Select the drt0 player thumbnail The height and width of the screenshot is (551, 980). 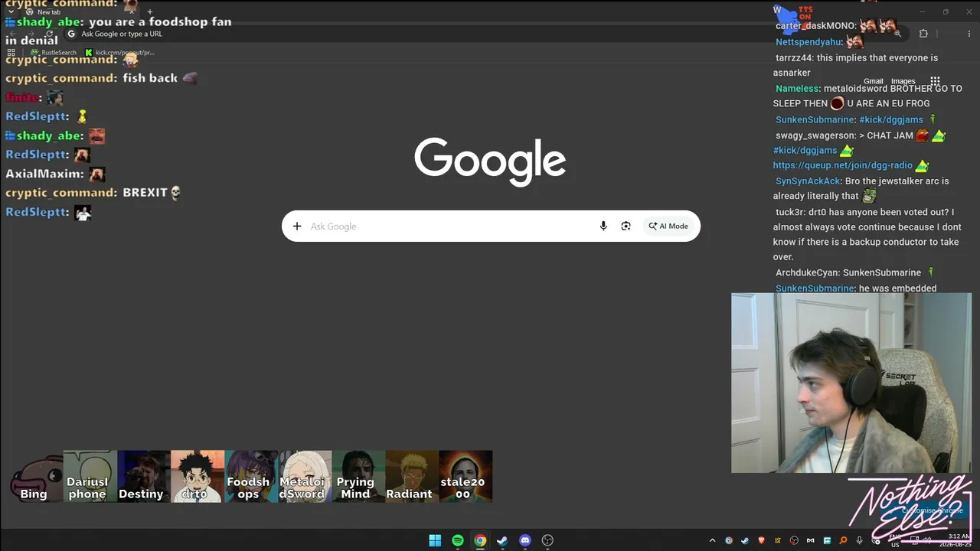tap(197, 476)
